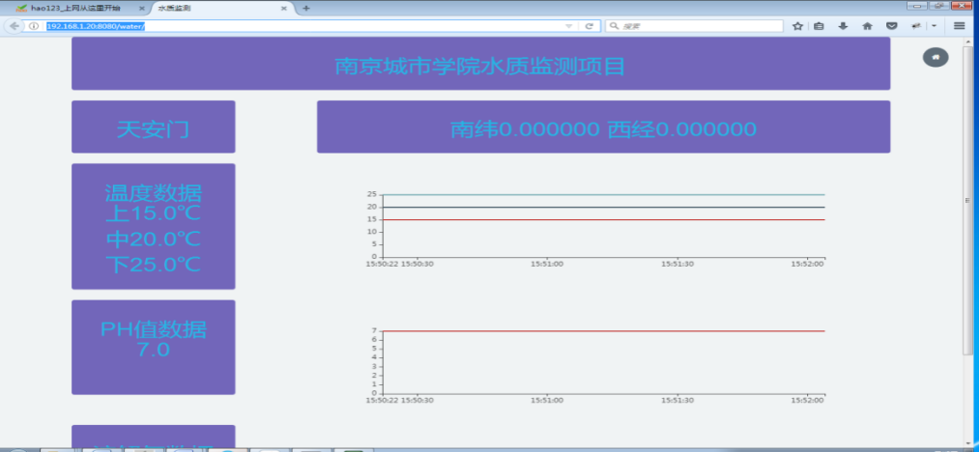Expand the toolbar extension dropdown arrow
Viewport: 980px width, 452px height.
[935, 26]
